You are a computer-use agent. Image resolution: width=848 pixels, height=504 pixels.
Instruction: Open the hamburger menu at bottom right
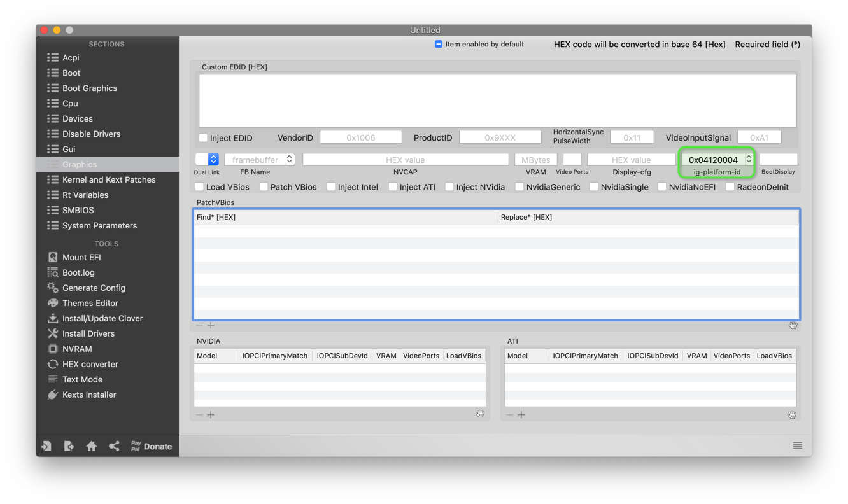pyautogui.click(x=797, y=445)
